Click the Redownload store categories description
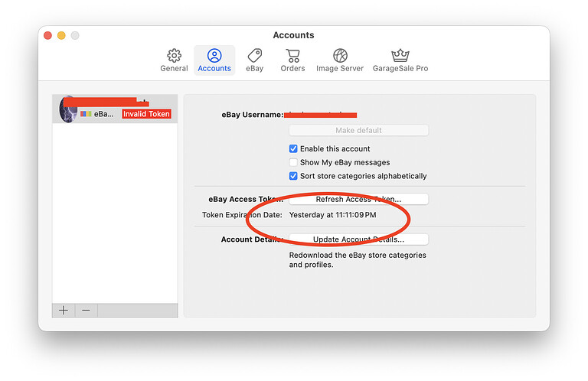Image resolution: width=588 pixels, height=381 pixels. tap(358, 259)
